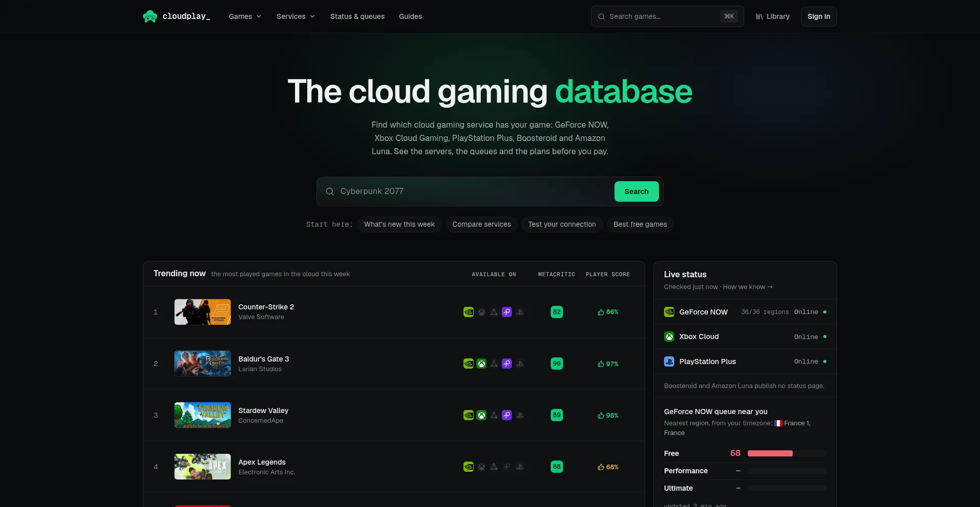Click the green Search button
Image resolution: width=980 pixels, height=507 pixels.
point(636,191)
